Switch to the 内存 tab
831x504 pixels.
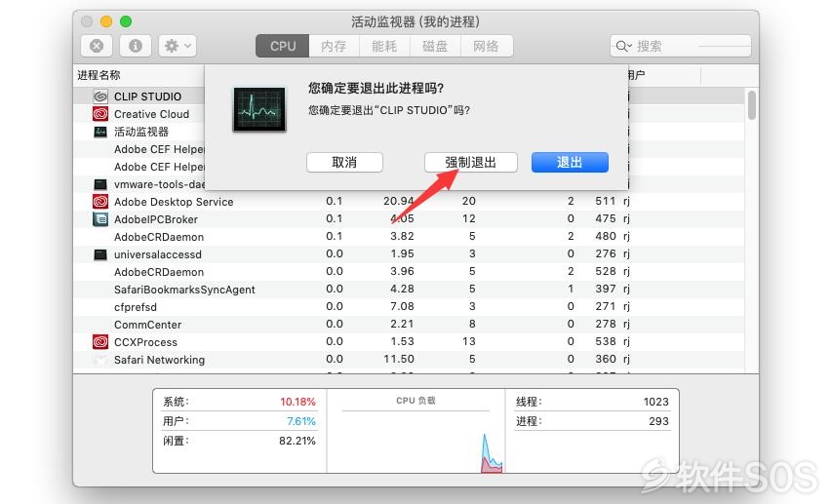click(334, 46)
